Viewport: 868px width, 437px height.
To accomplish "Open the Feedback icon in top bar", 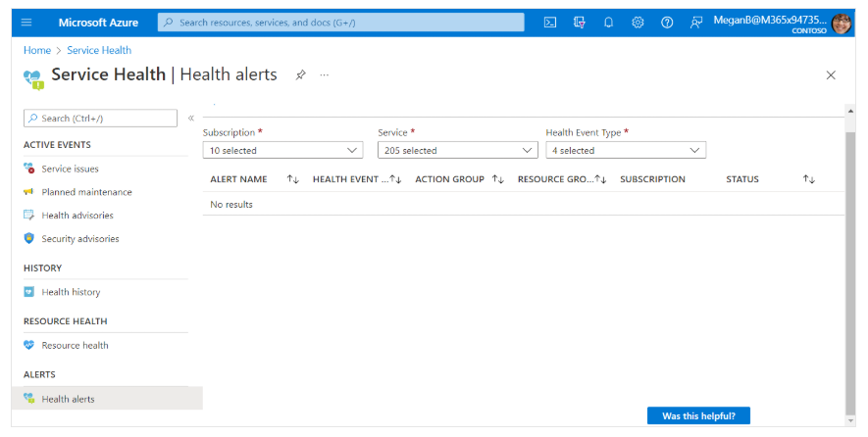I will click(x=696, y=22).
